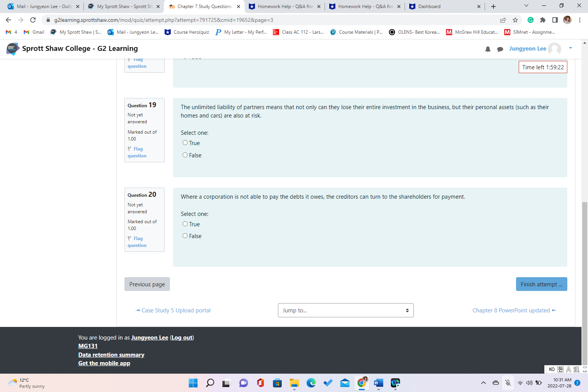The width and height of the screenshot is (588, 392).
Task: Click the Grammarly extension icon
Action: pyautogui.click(x=531, y=20)
